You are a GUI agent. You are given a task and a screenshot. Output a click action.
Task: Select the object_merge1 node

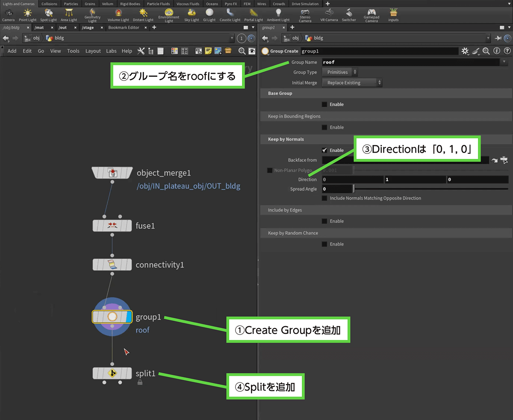tap(112, 173)
